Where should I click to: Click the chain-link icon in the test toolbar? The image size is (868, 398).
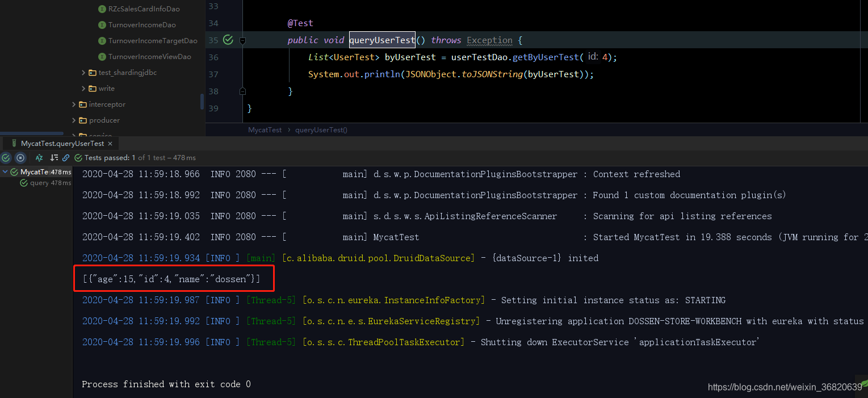click(66, 158)
